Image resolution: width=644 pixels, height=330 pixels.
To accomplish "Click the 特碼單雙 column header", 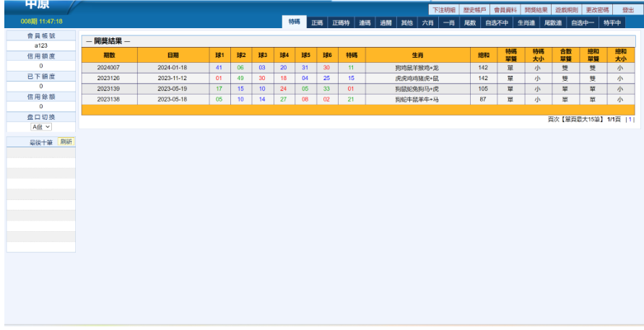I will (511, 55).
